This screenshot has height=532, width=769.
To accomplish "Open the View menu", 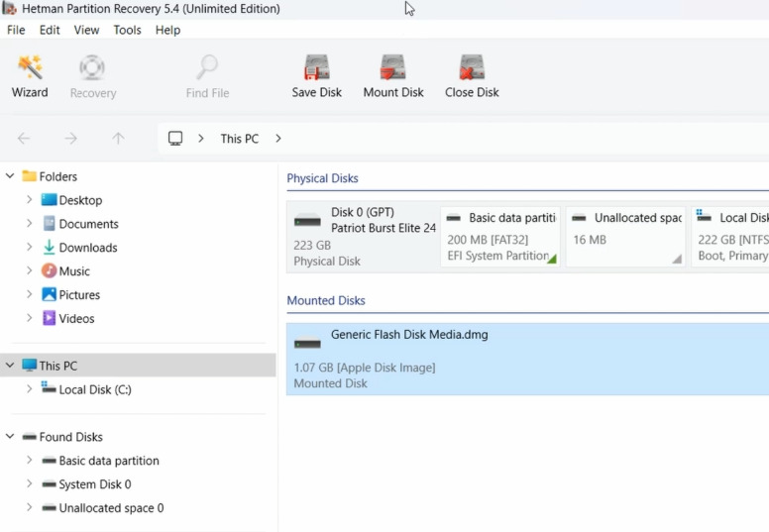I will coord(86,30).
